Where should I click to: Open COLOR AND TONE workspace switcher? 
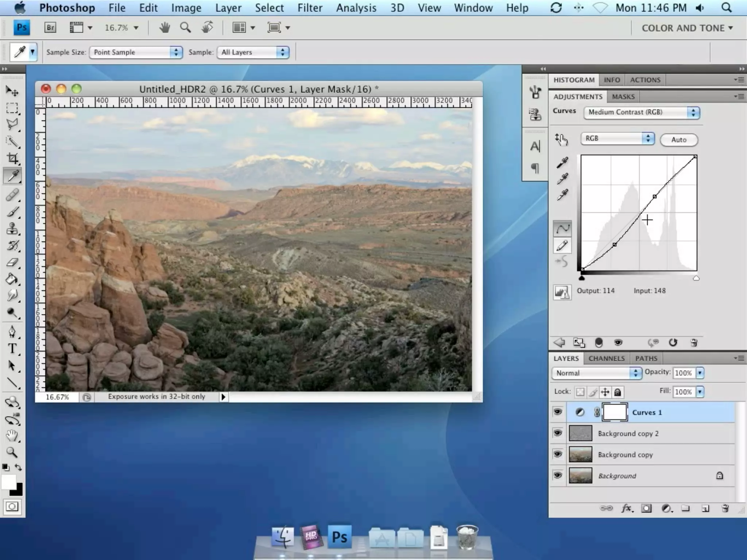(x=687, y=28)
